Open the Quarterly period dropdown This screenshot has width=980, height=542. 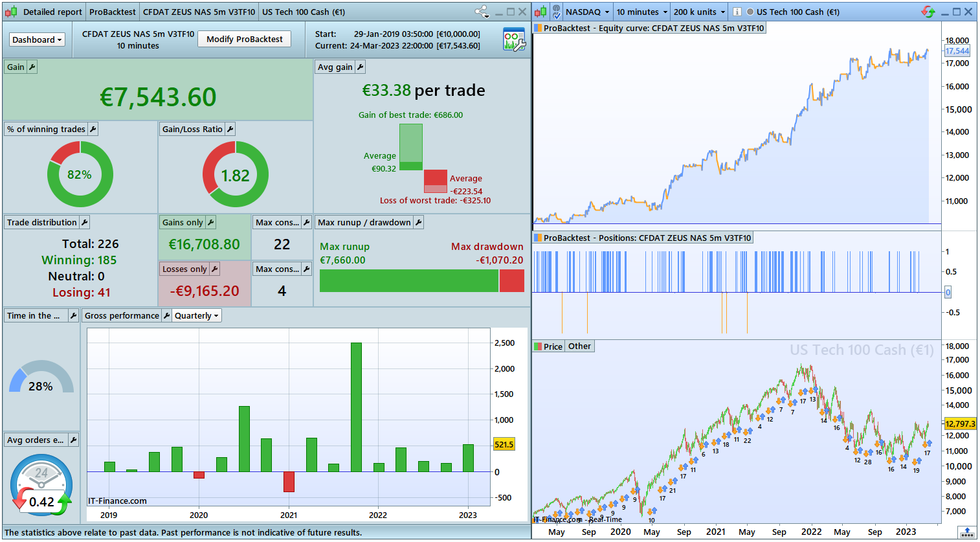pyautogui.click(x=197, y=315)
